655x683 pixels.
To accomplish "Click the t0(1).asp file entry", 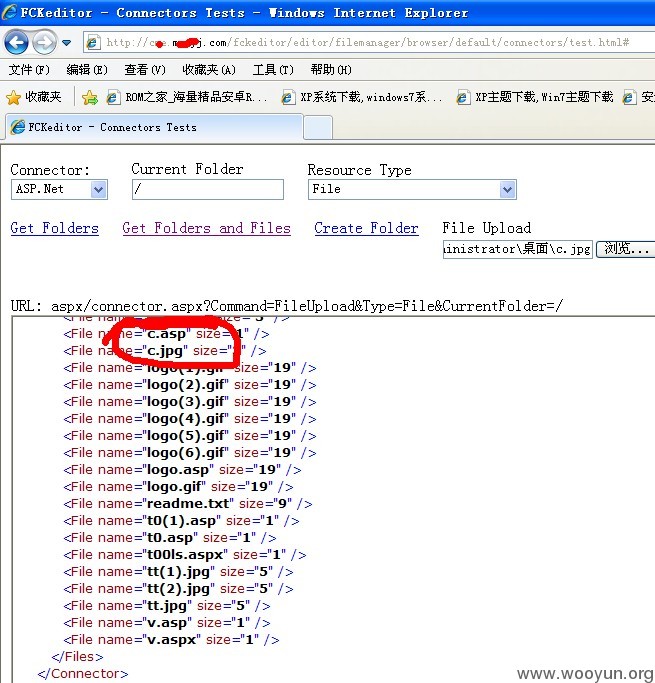I will coord(182,521).
